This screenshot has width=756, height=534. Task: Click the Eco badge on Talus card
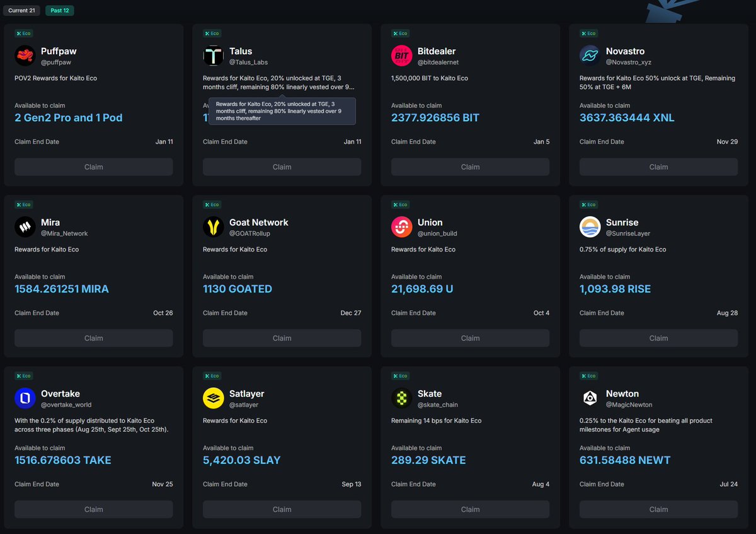pyautogui.click(x=212, y=33)
